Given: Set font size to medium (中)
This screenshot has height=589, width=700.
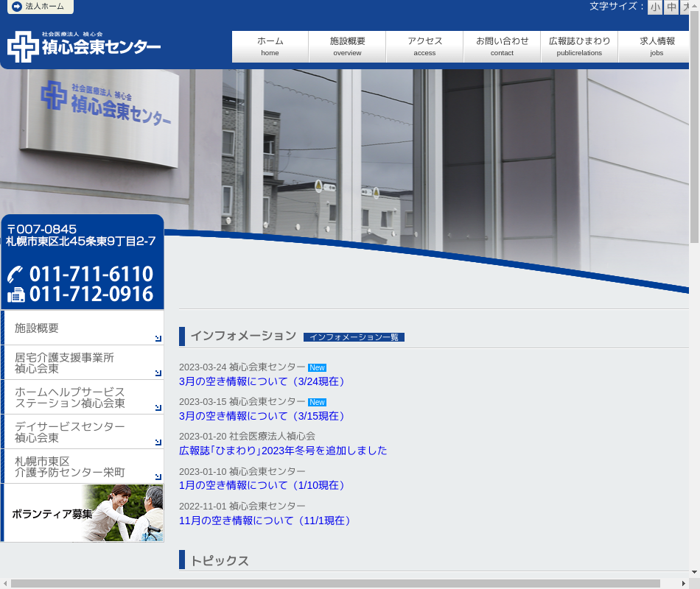Looking at the screenshot, I should point(671,7).
